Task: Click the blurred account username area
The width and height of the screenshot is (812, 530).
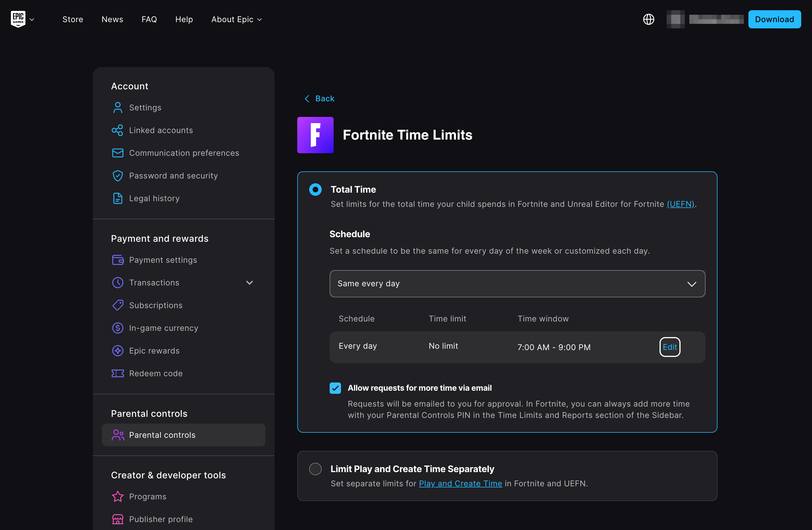Action: click(x=716, y=20)
